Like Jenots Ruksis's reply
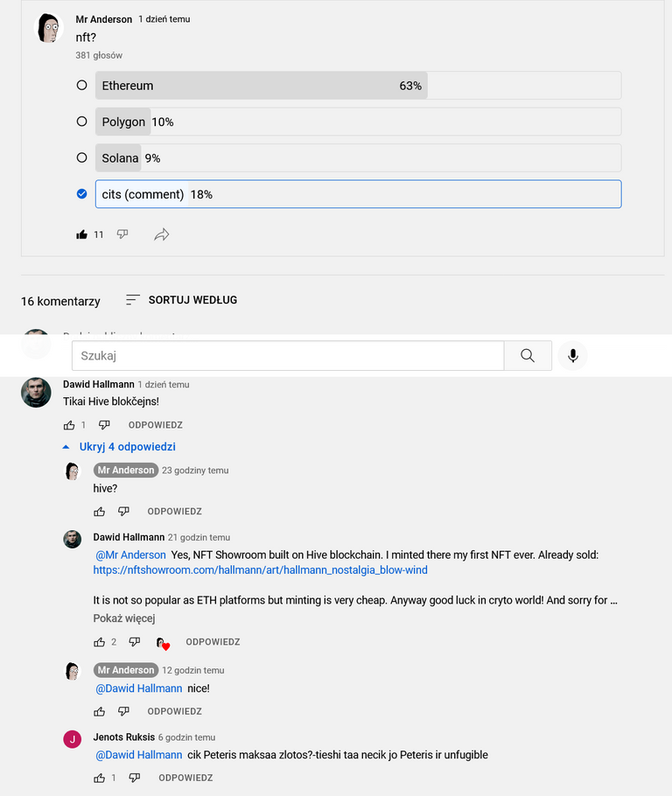The height and width of the screenshot is (796, 672). (100, 778)
